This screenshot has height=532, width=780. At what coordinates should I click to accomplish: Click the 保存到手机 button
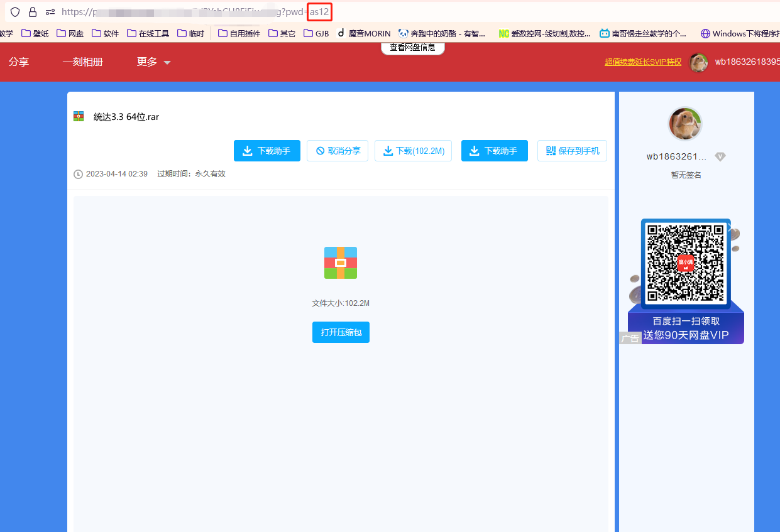572,151
